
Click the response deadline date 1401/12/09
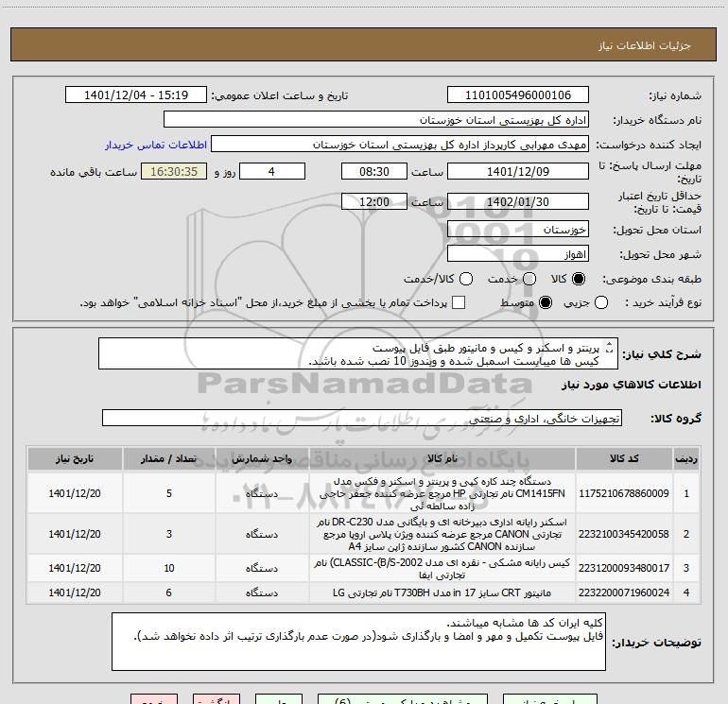[518, 172]
